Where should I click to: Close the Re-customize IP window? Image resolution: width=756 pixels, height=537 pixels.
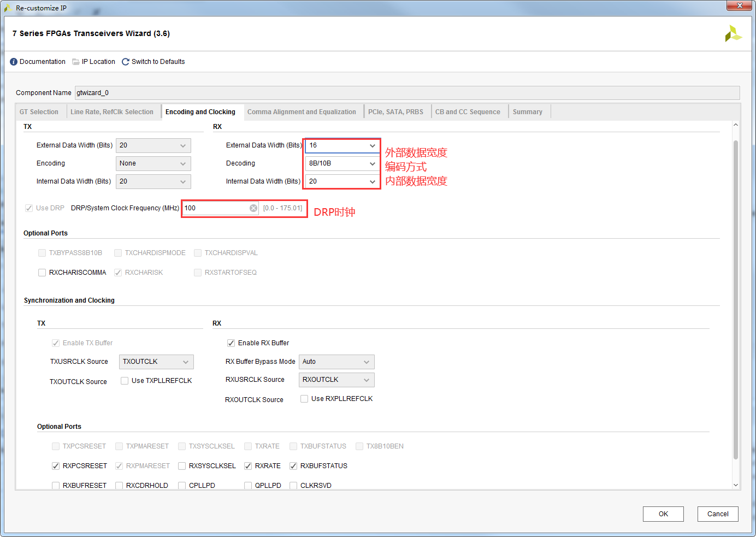tap(740, 5)
